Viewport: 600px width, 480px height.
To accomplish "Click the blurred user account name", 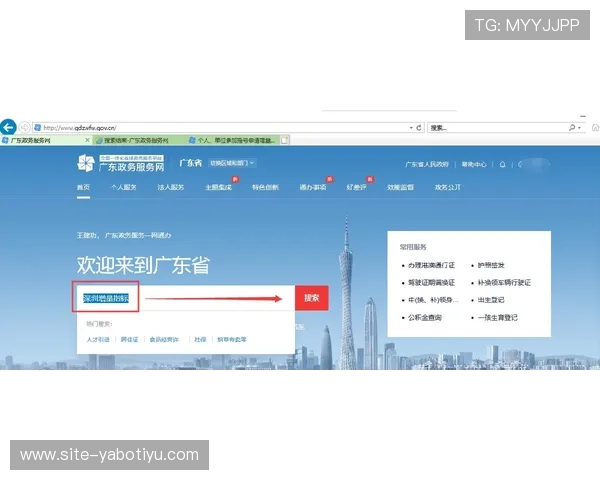I will pos(535,164).
